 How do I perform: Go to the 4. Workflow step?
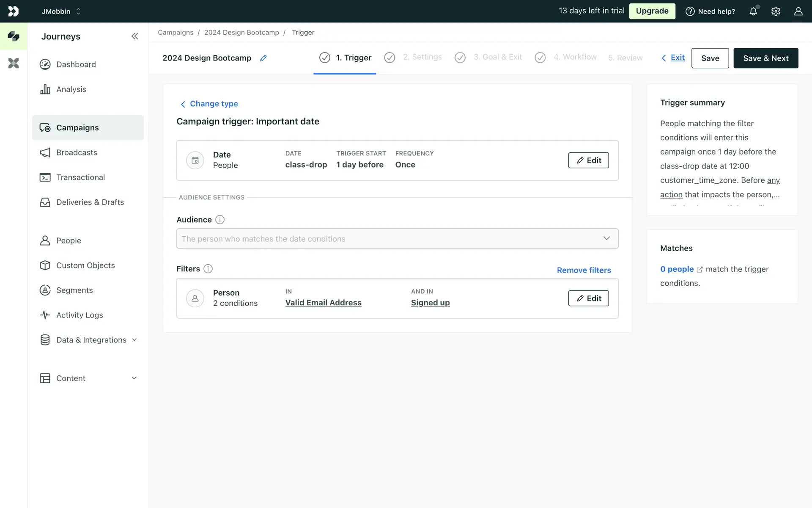(575, 57)
